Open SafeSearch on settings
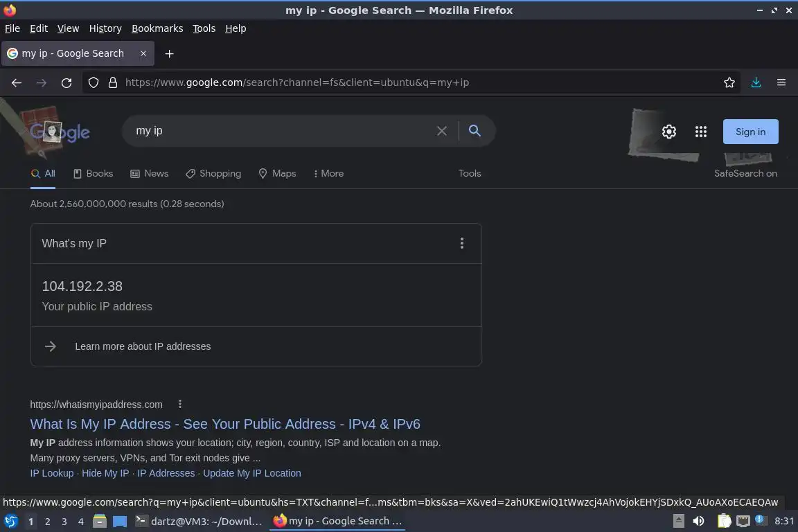This screenshot has width=798, height=532. [745, 174]
